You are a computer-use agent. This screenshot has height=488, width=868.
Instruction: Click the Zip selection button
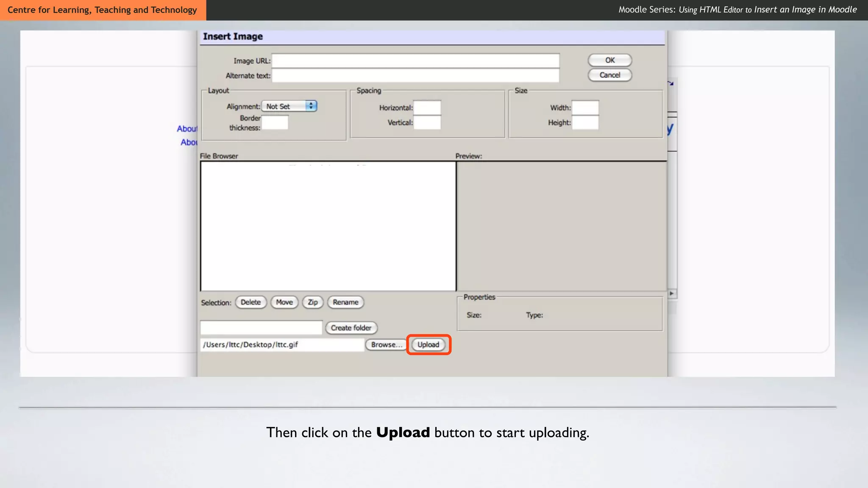[313, 302]
